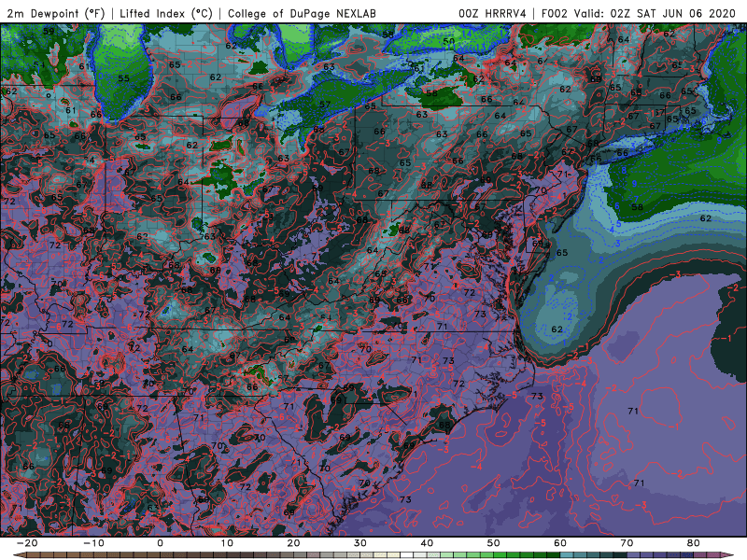Click the -10 tick label on color scale
747x560 pixels.
click(x=93, y=543)
